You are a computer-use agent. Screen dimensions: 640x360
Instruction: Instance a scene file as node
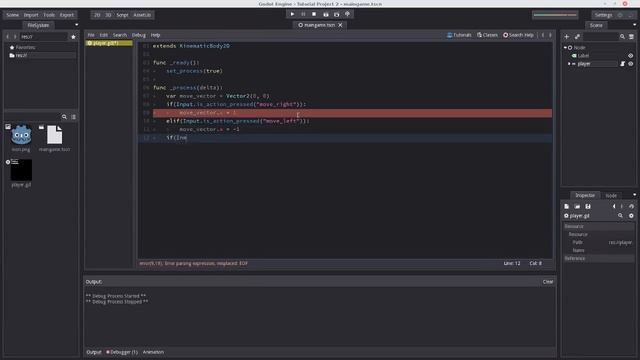577,37
